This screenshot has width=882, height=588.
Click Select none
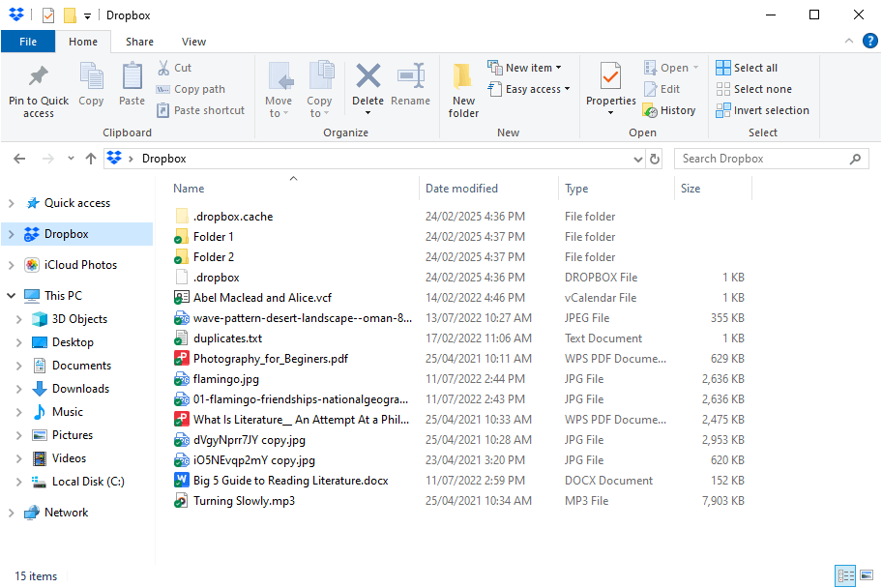753,89
